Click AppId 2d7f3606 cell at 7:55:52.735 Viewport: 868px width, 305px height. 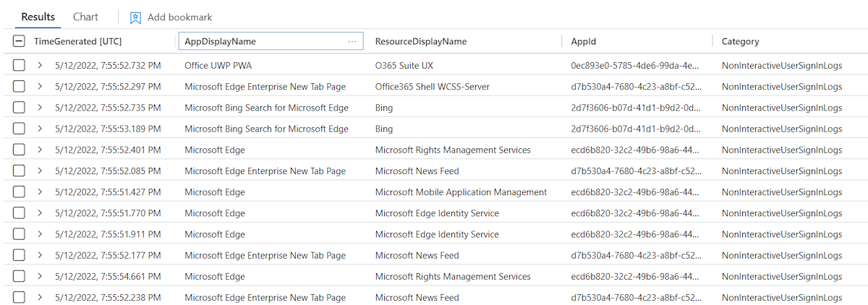pyautogui.click(x=635, y=108)
